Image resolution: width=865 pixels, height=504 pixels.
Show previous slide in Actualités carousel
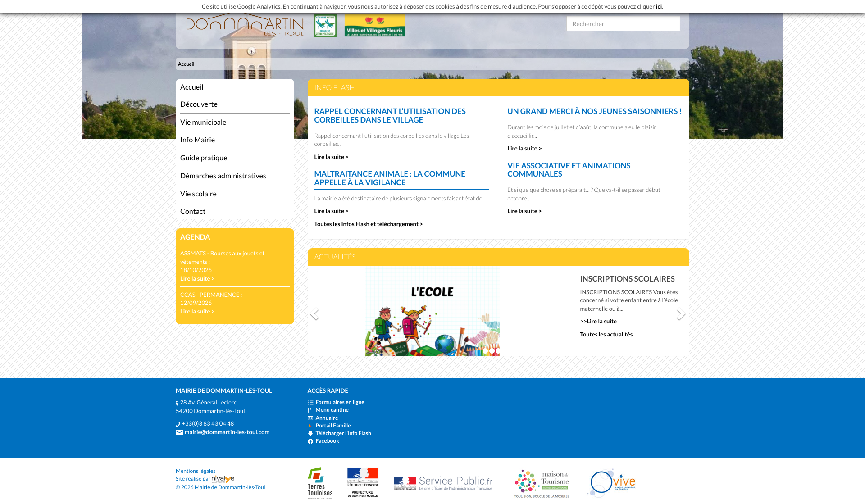tap(314, 313)
